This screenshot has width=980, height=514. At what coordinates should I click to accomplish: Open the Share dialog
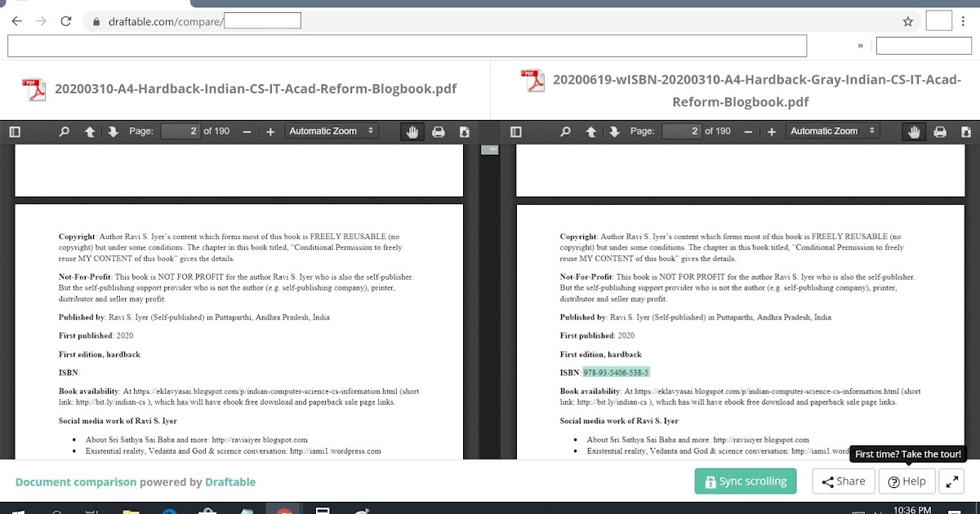coord(843,481)
